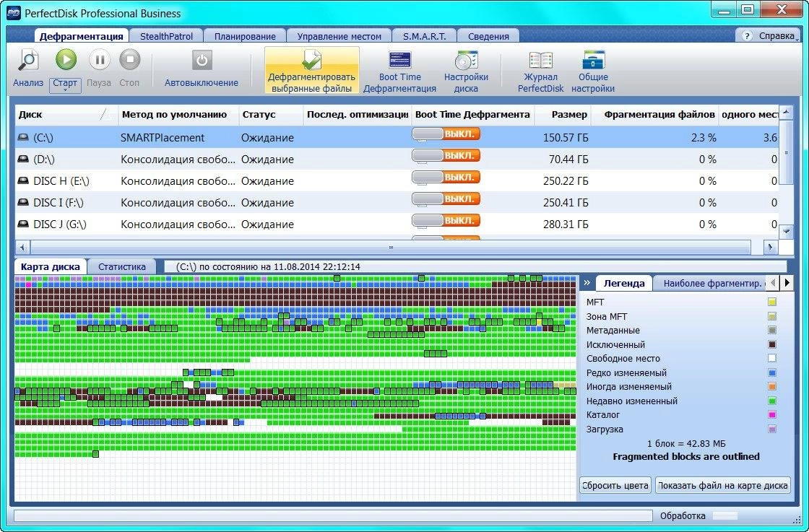809x532 pixels.
Task: Click drive list horizontal scrollbar left arrow
Action: 22,248
